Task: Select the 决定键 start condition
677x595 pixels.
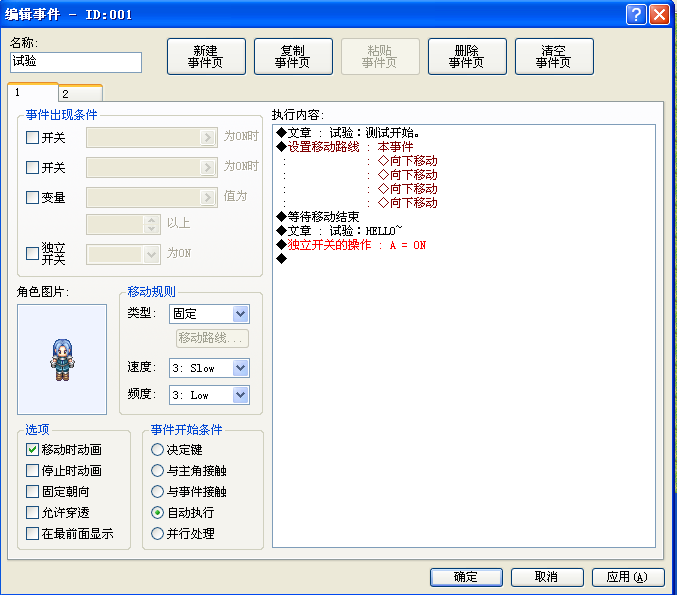Action: (158, 449)
